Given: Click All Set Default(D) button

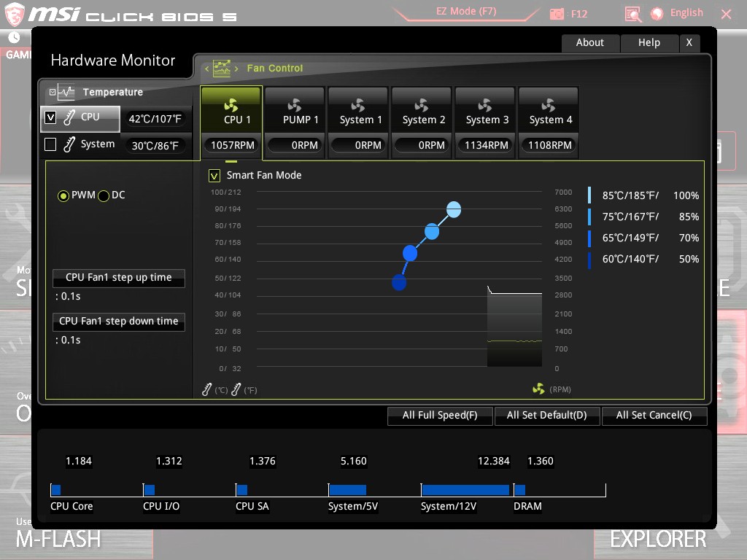Looking at the screenshot, I should click(x=547, y=415).
